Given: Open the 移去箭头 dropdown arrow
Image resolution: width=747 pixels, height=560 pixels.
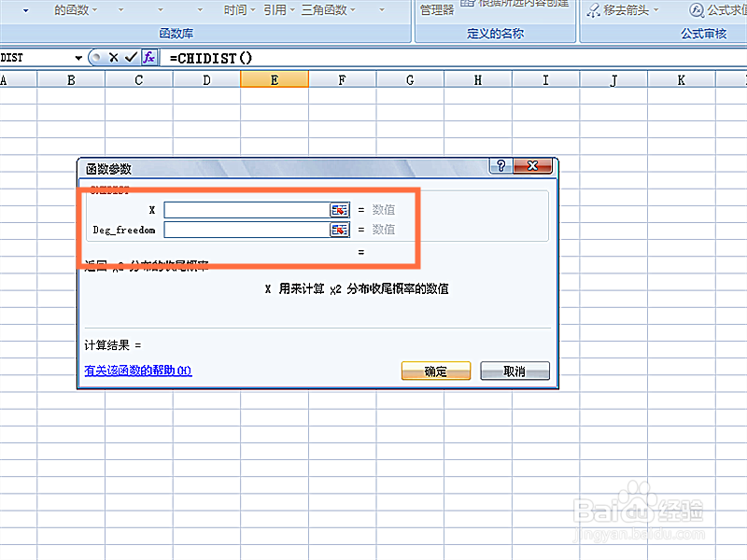Looking at the screenshot, I should (x=656, y=10).
